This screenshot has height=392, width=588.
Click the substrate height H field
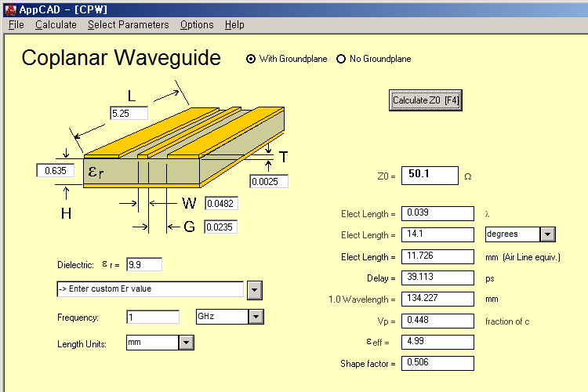point(55,170)
